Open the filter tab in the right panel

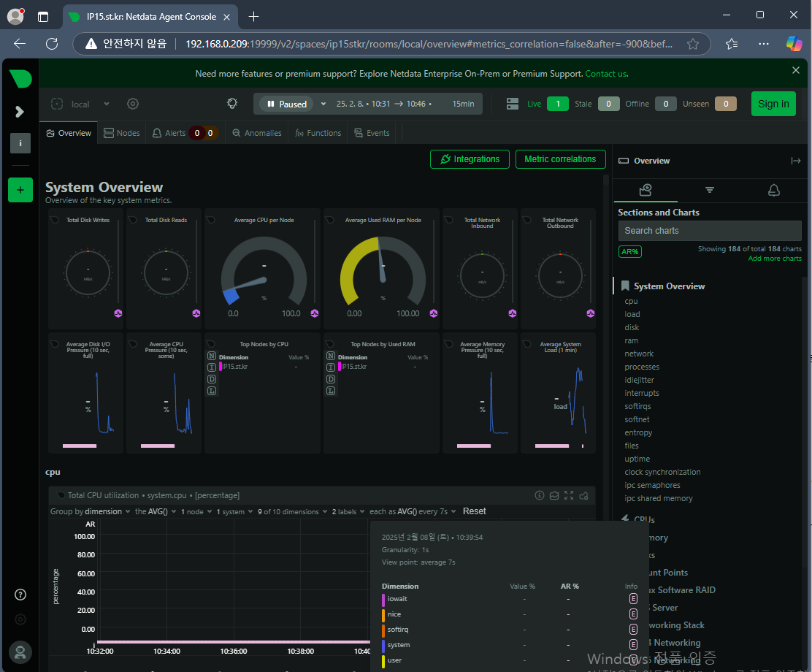[710, 190]
